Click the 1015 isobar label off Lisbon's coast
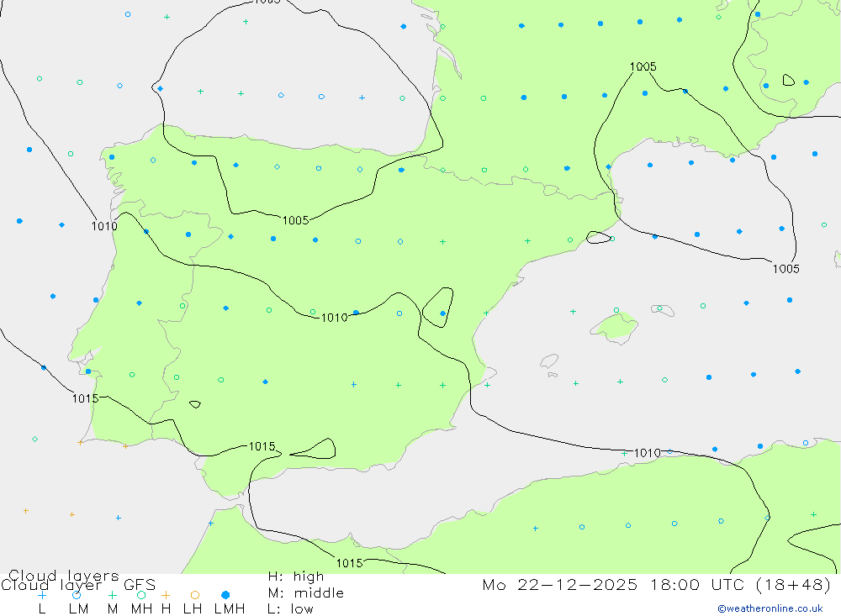The height and width of the screenshot is (616, 841). 85,398
